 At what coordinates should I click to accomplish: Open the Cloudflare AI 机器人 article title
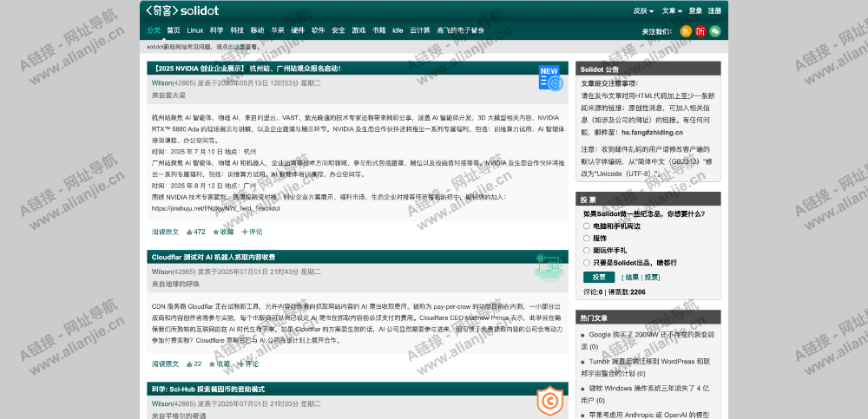[x=214, y=258]
